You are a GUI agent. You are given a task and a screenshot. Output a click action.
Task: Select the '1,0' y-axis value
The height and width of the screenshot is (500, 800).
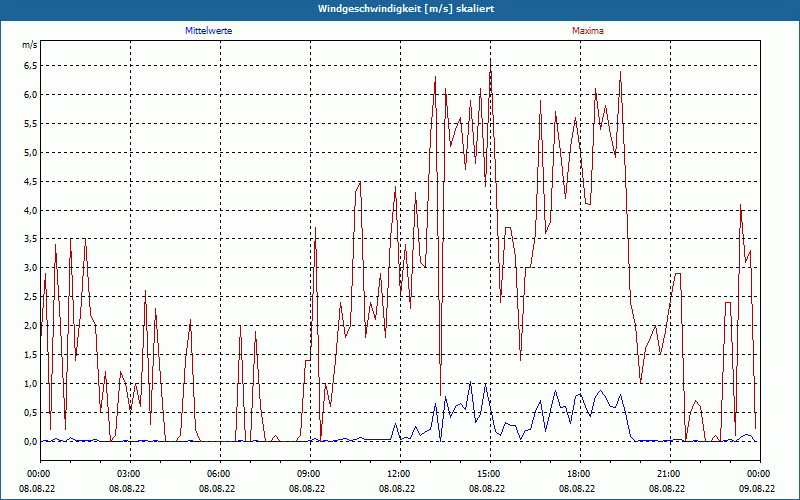click(30, 384)
